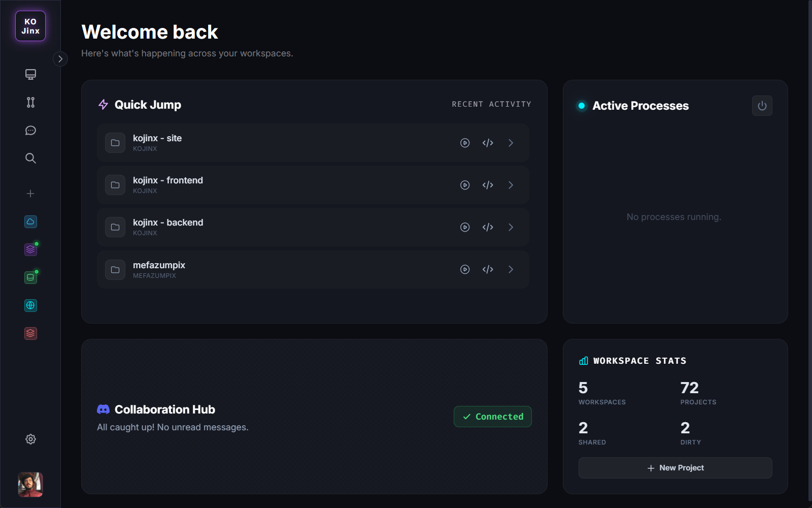The width and height of the screenshot is (812, 508).
Task: Open kojinx - frontend in code editor
Action: [x=488, y=185]
